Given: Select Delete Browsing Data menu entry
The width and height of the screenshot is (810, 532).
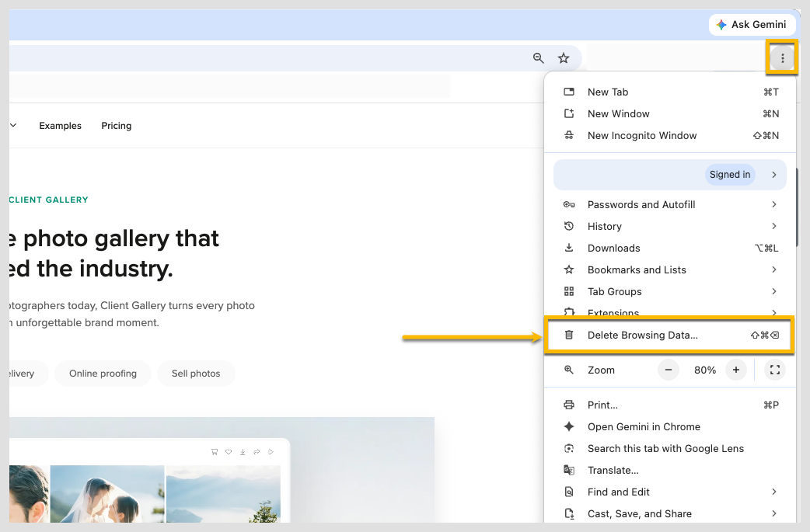Looking at the screenshot, I should pyautogui.click(x=670, y=336).
